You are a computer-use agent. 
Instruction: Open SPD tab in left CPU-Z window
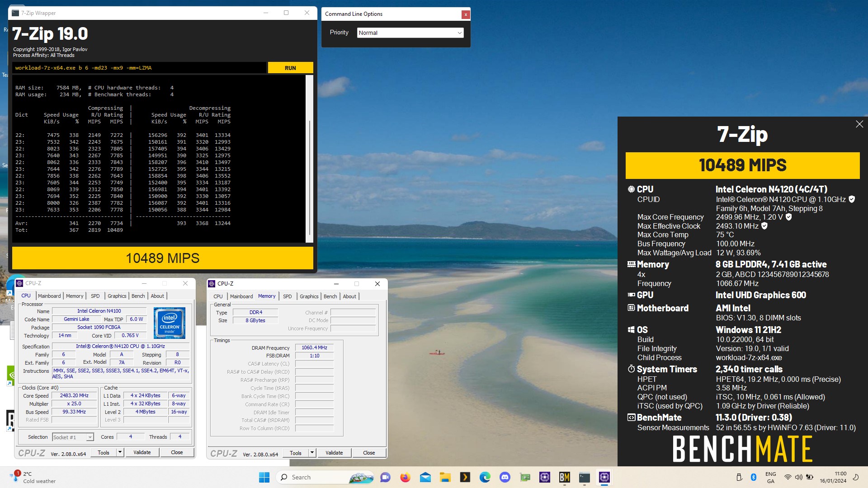[x=95, y=296]
